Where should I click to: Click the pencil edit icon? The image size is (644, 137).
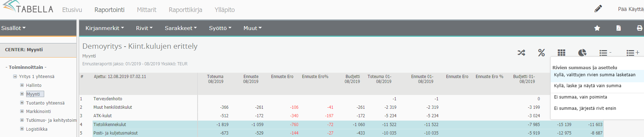tap(598, 9)
